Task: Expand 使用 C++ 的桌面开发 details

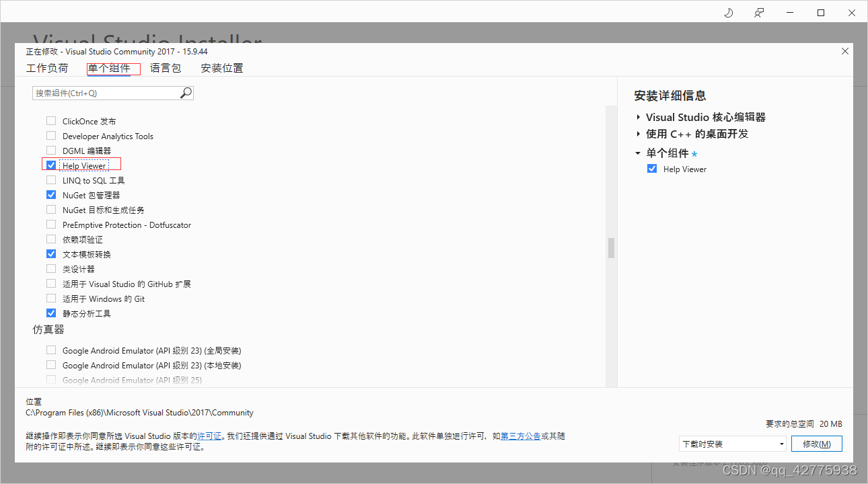Action: pos(638,134)
